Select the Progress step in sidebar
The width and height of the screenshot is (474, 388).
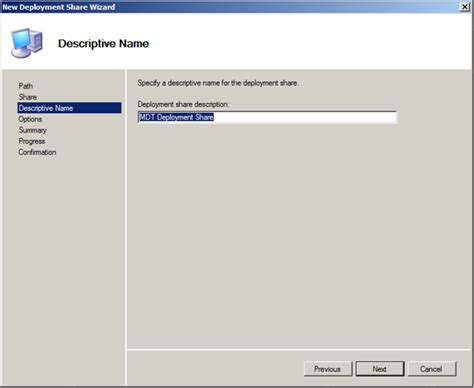coord(32,141)
